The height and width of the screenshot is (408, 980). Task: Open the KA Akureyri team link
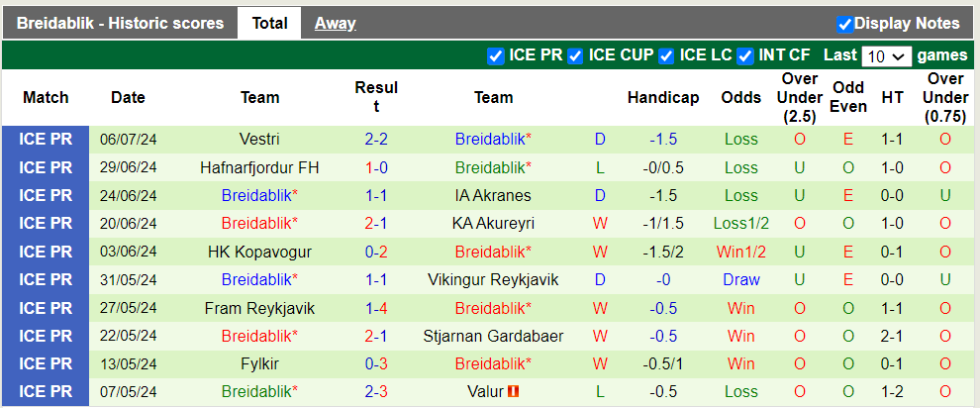point(493,223)
